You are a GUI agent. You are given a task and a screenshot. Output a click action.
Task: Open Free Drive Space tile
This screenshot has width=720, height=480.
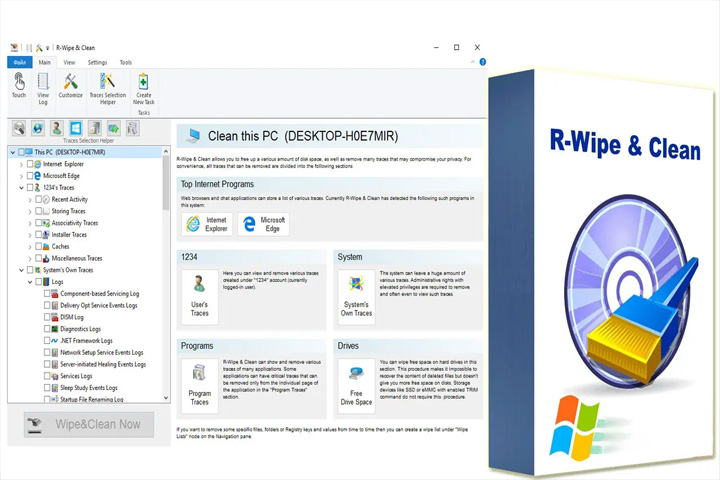click(x=356, y=386)
